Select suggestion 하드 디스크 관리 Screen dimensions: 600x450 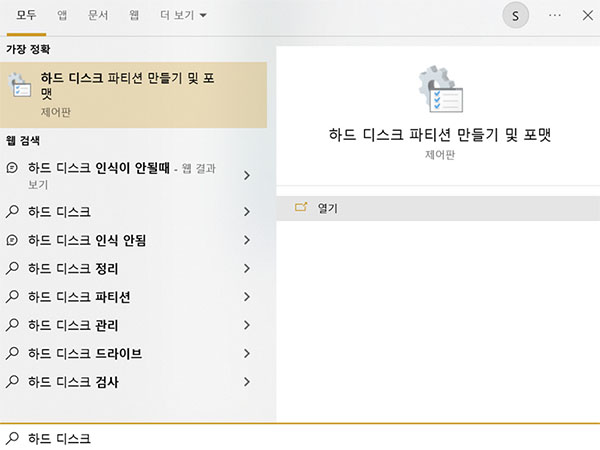(x=134, y=325)
